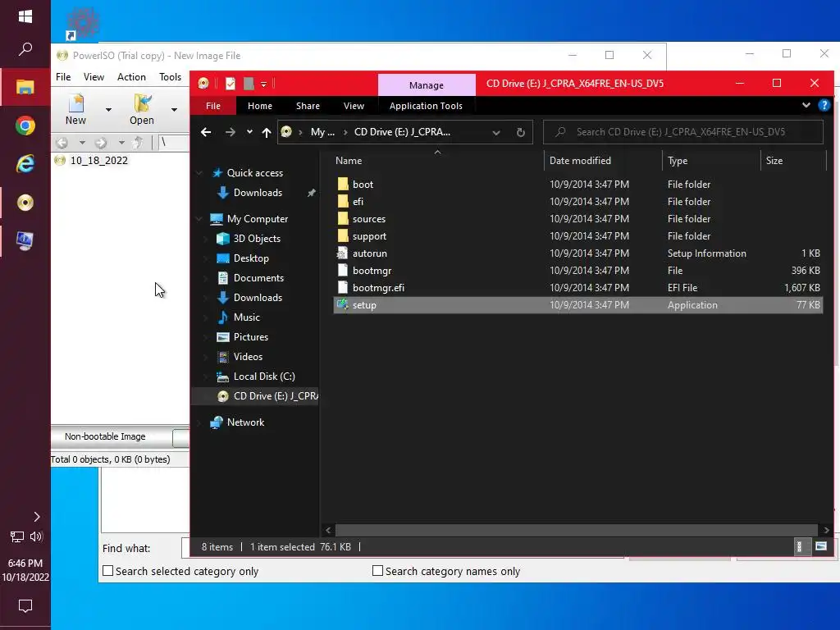Open the sources folder
Screen dimensions: 840x630
pos(577,218)
